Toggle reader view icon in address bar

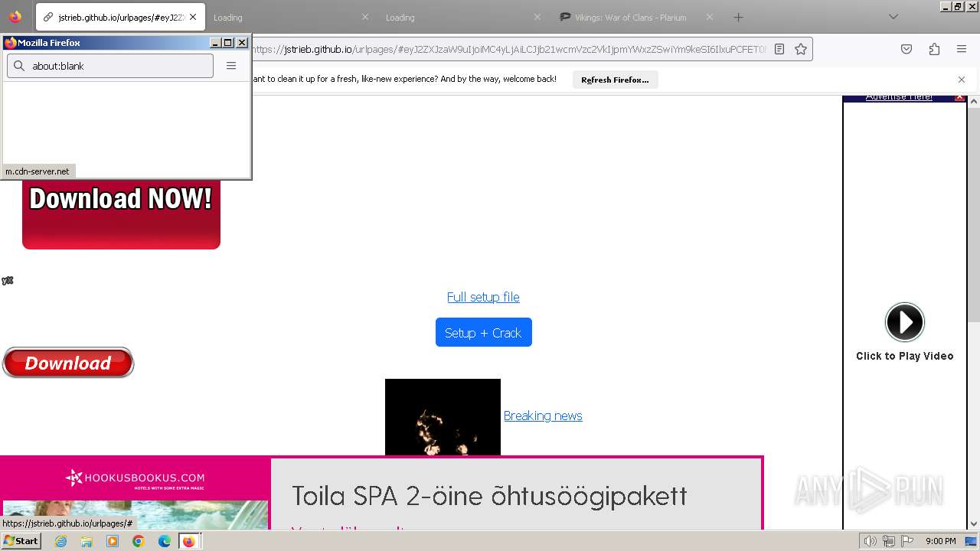(779, 49)
